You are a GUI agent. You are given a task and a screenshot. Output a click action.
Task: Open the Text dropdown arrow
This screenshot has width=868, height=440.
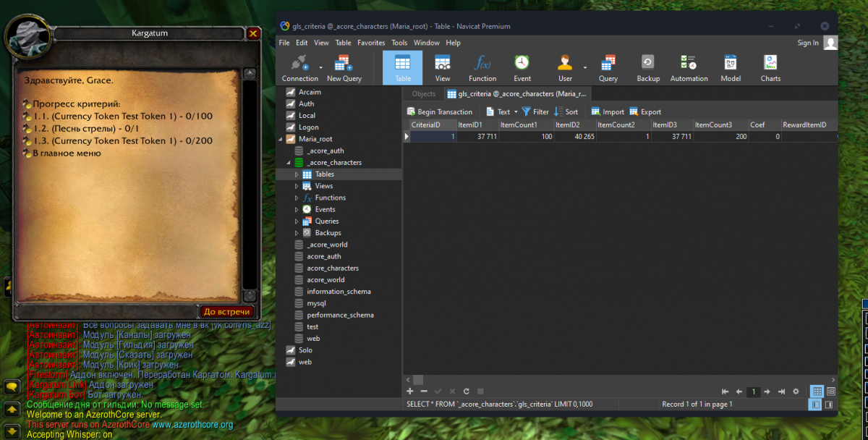click(516, 112)
